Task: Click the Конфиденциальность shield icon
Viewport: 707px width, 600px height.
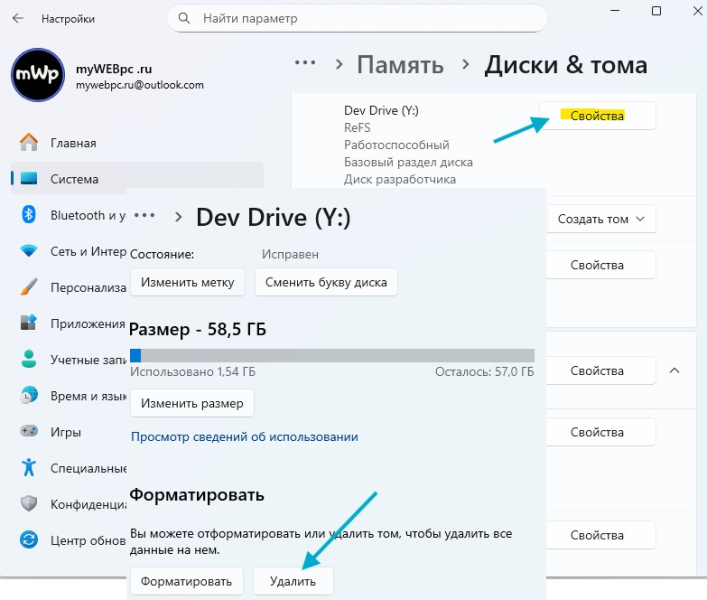Action: pos(29,504)
